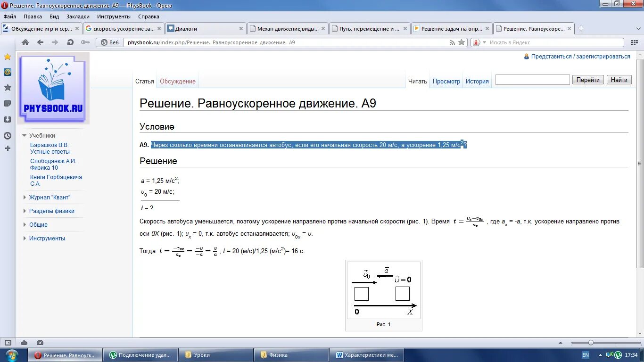Focus the wiki search input field
This screenshot has height=362, width=644.
[533, 80]
